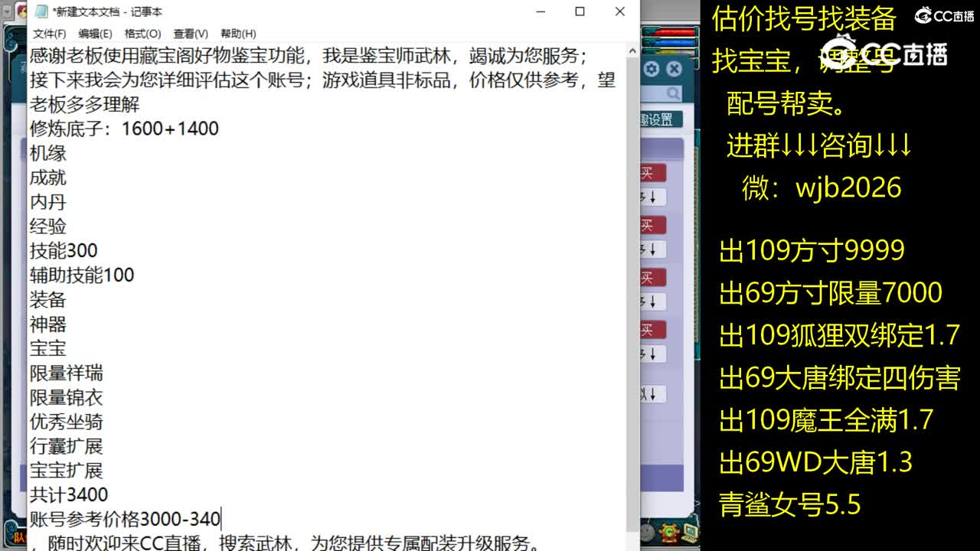Click the 设置 button in the game panel

[x=660, y=119]
